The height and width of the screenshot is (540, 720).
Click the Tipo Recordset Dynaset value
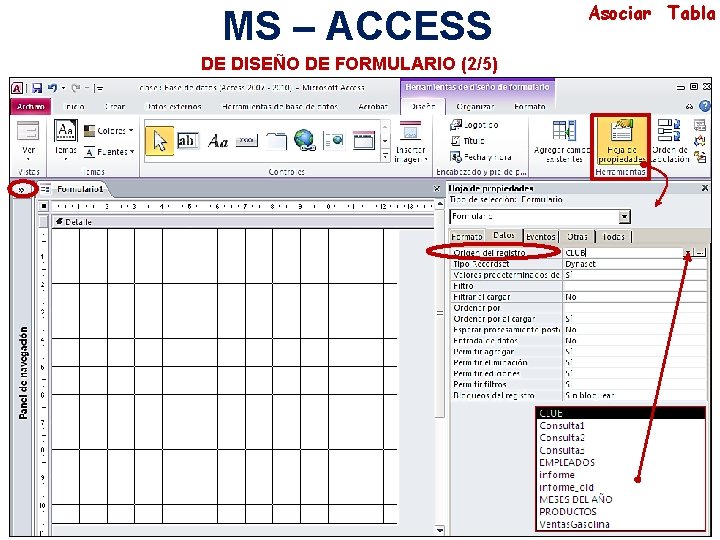click(x=635, y=264)
